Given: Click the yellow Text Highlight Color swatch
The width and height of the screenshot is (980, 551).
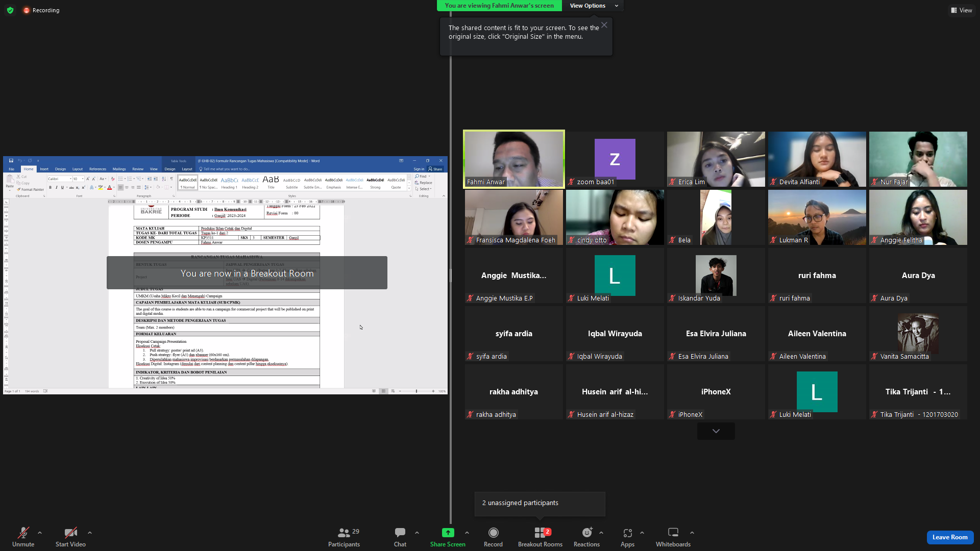Looking at the screenshot, I should [101, 188].
